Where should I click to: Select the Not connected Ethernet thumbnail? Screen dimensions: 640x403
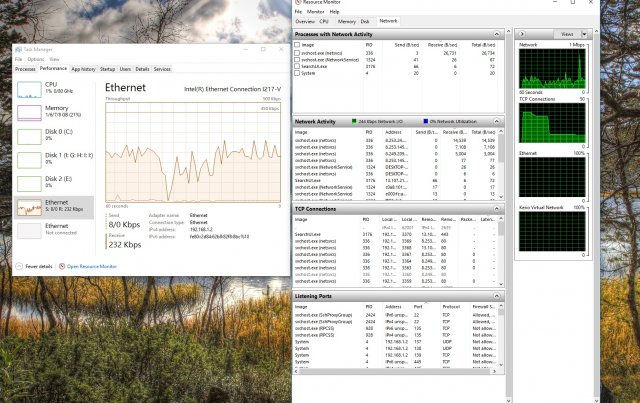[x=27, y=231]
